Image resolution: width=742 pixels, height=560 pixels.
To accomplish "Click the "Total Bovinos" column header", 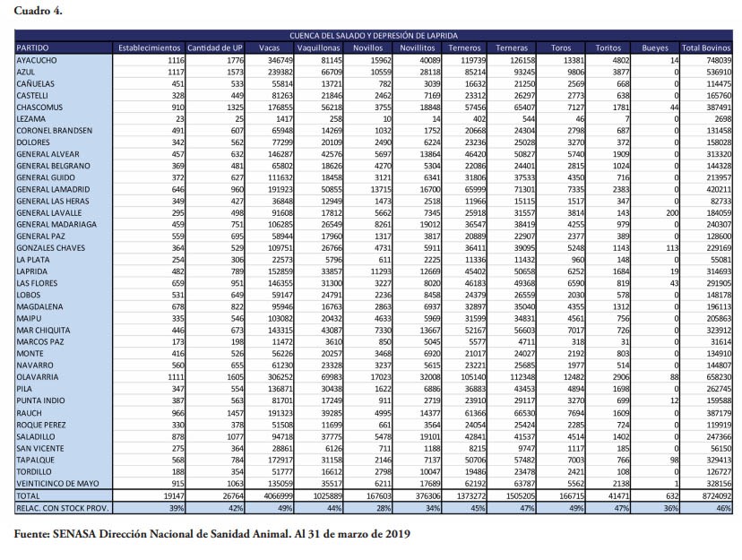I will point(705,47).
